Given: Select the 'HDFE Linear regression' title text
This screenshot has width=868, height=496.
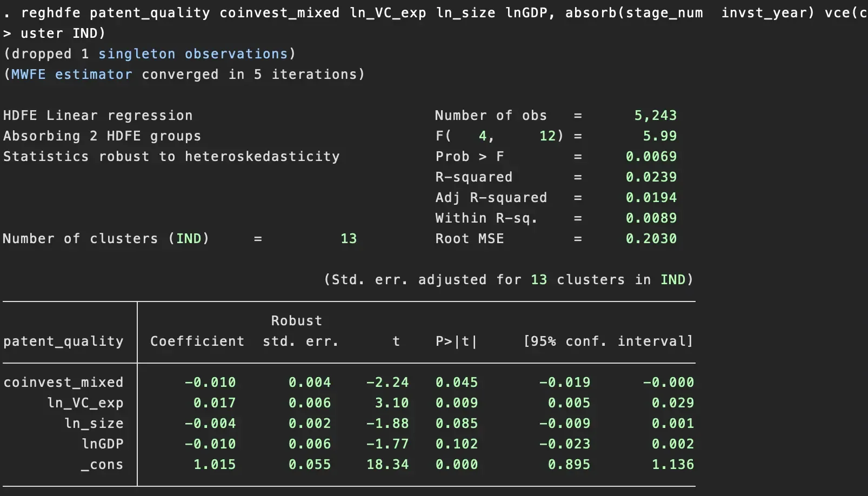Looking at the screenshot, I should [98, 116].
